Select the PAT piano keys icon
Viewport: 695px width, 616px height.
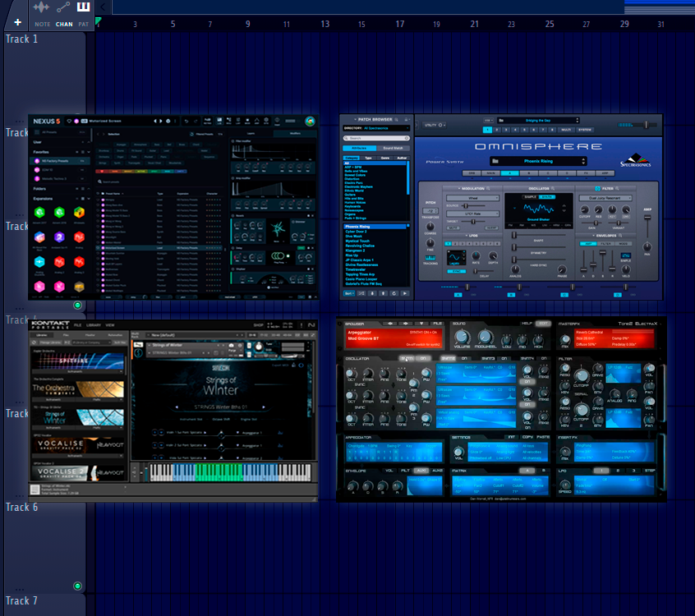[x=84, y=8]
